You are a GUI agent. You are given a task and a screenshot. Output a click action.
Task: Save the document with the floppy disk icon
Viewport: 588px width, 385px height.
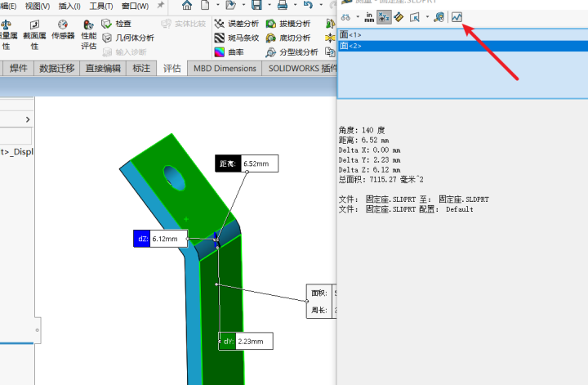256,5
